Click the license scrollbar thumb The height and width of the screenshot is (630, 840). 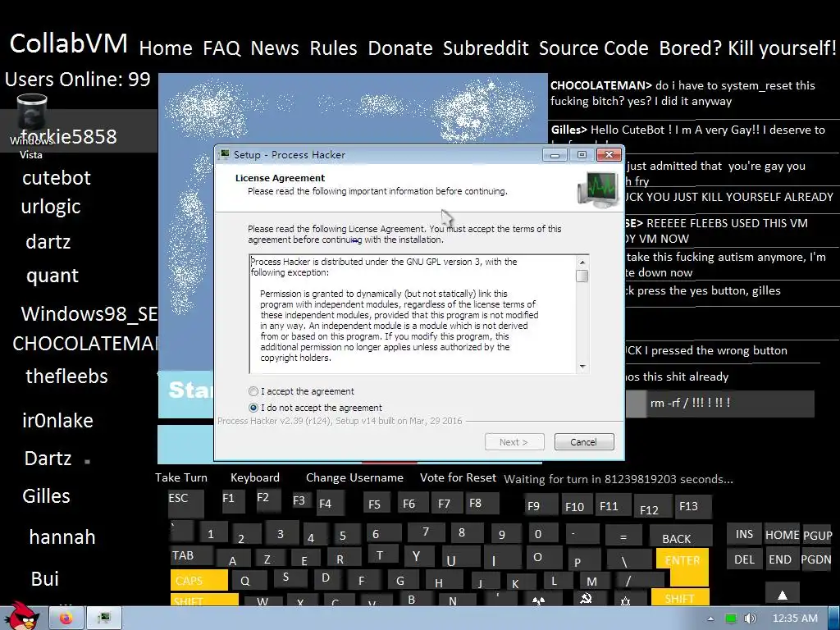coord(582,276)
